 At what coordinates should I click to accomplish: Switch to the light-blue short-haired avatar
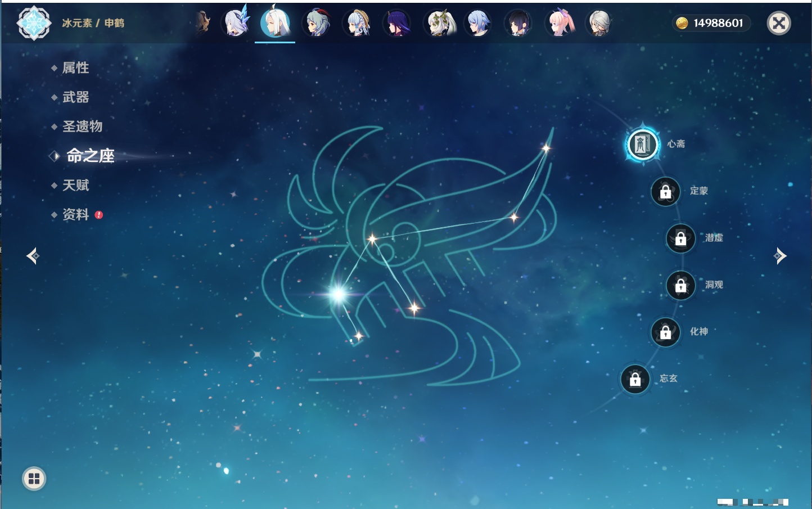click(478, 23)
